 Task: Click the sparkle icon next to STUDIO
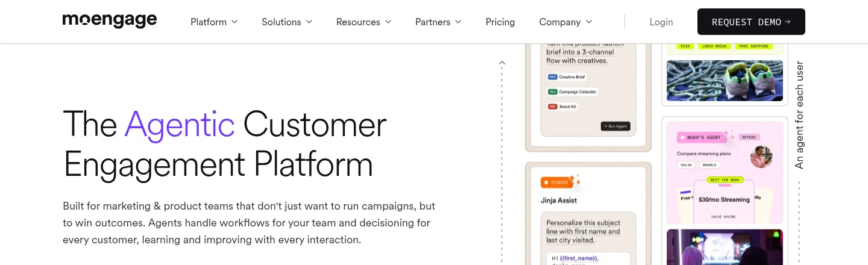(575, 179)
